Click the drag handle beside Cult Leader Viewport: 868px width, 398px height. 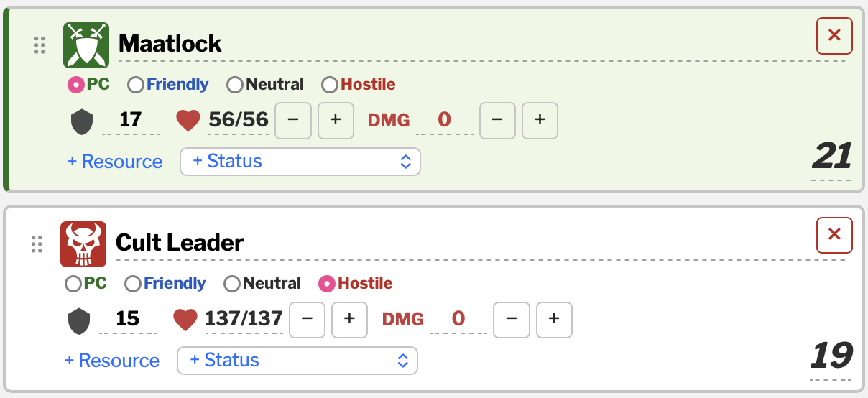37,244
